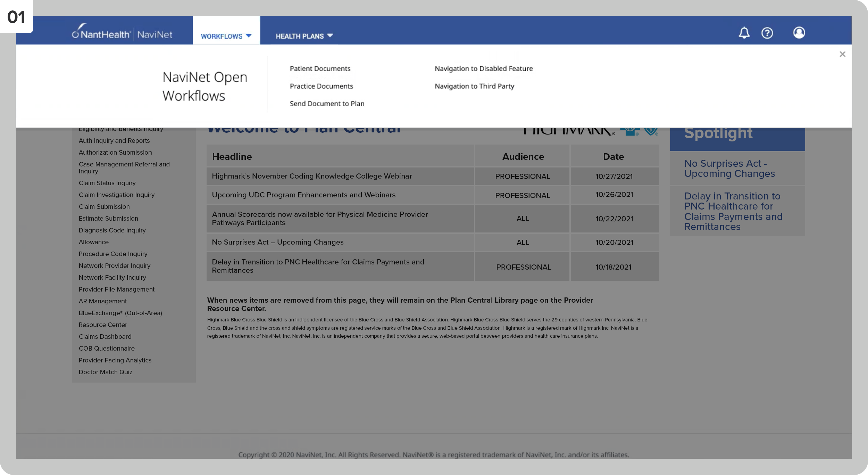
Task: Click the 10/20/2021 date cell
Action: (x=614, y=242)
